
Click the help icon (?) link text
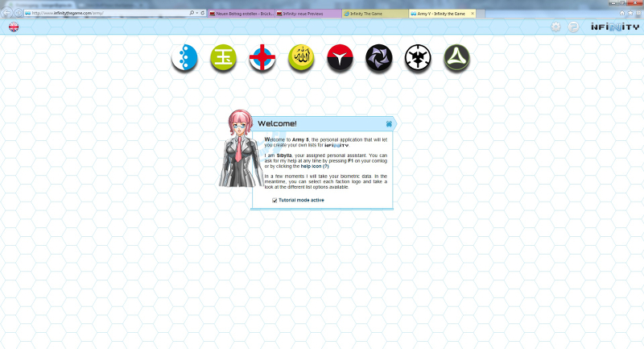(315, 167)
